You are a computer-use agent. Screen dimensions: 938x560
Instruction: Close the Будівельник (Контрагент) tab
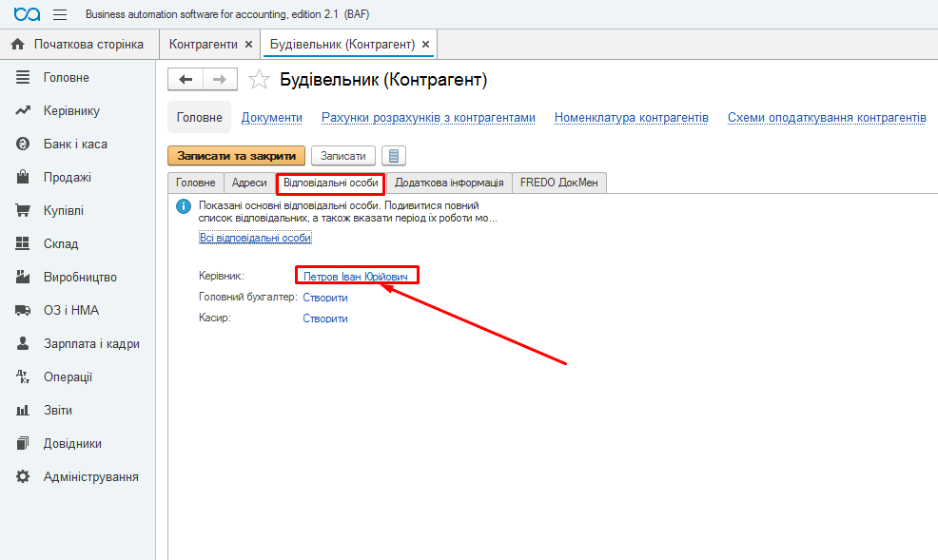point(426,45)
